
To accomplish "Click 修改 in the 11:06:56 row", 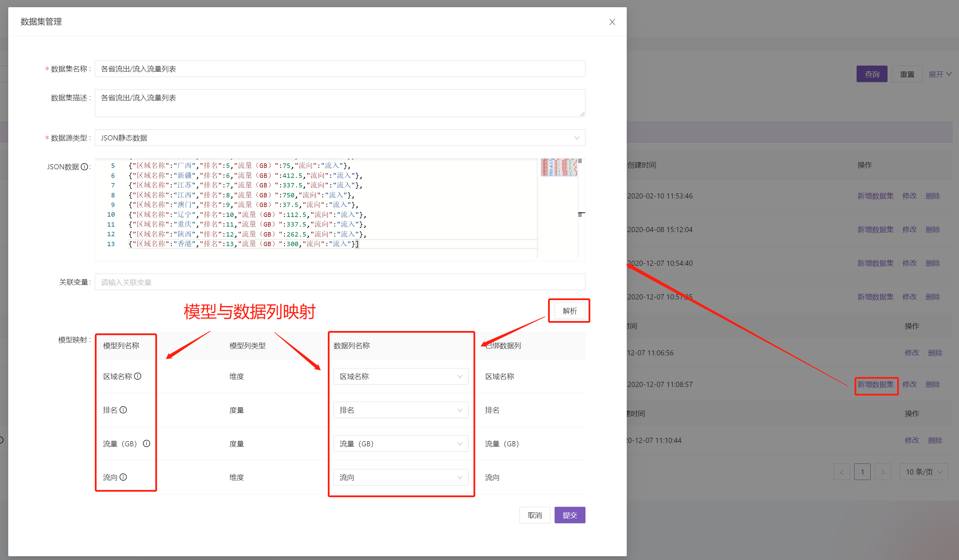I will (x=912, y=353).
